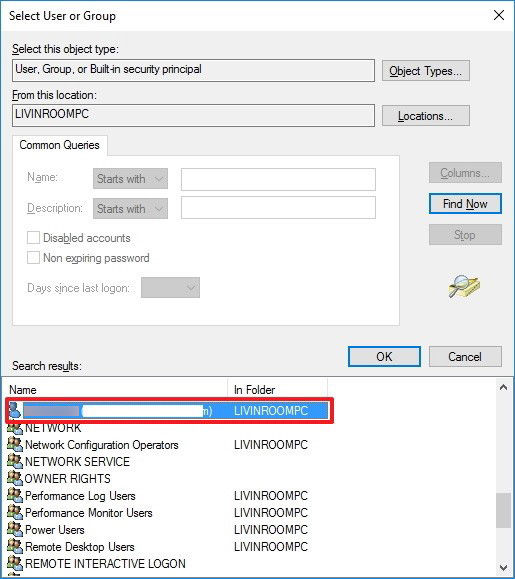Screen dimensions: 515x579
Task: Enable the Non expiring password checkbox
Action: click(x=33, y=257)
